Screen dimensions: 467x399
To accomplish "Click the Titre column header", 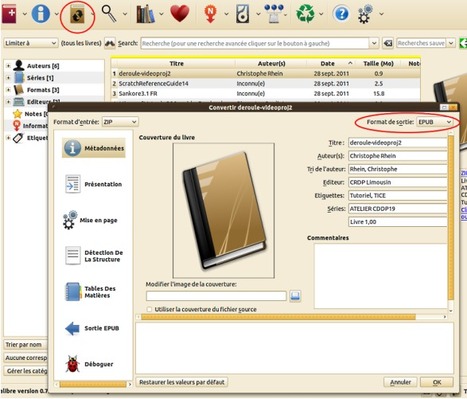I will (177, 63).
